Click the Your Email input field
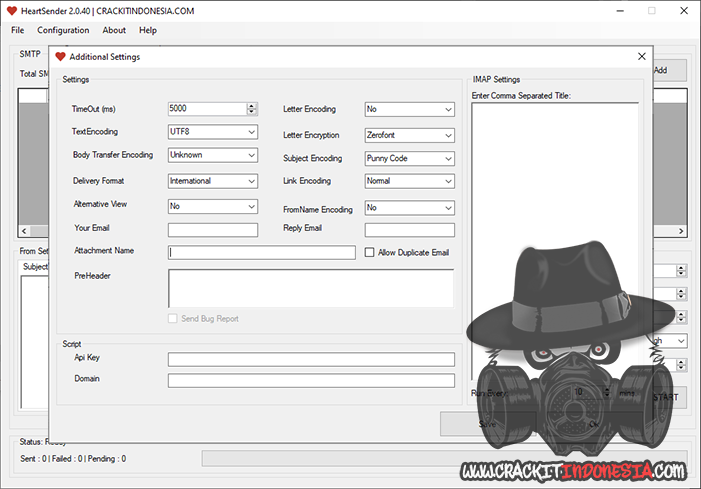 point(213,230)
